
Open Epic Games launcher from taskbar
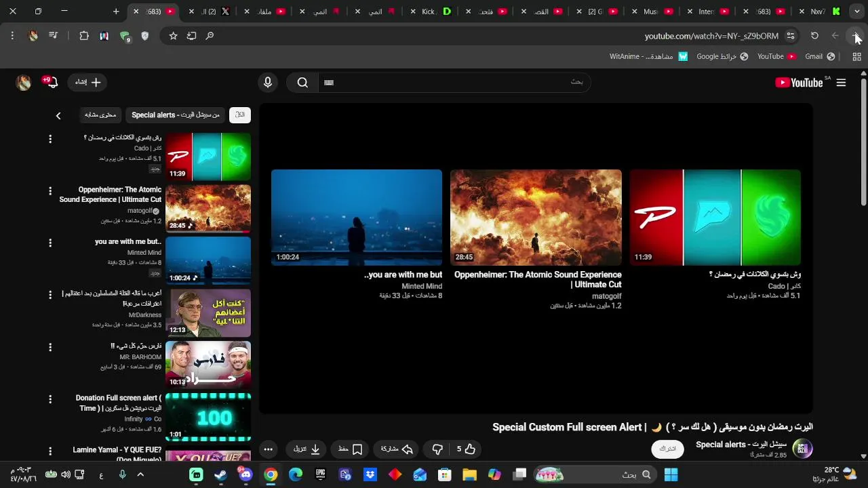click(x=320, y=474)
